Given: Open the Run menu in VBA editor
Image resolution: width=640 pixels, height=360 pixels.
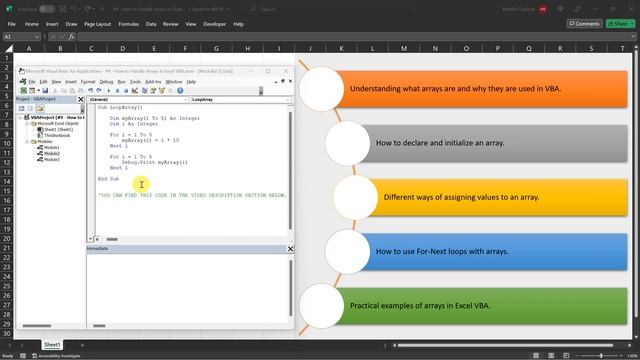Looking at the screenshot, I should click(x=121, y=82).
